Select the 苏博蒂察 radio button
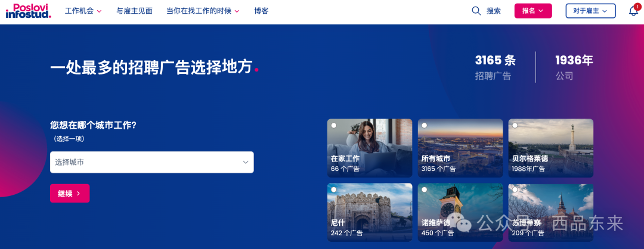Image resolution: width=644 pixels, height=249 pixels. click(515, 189)
